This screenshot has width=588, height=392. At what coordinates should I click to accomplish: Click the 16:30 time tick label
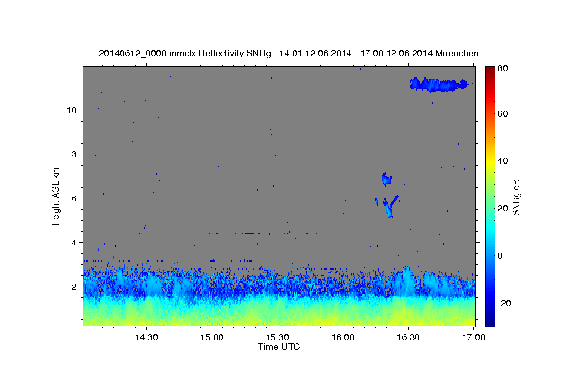tap(408, 337)
